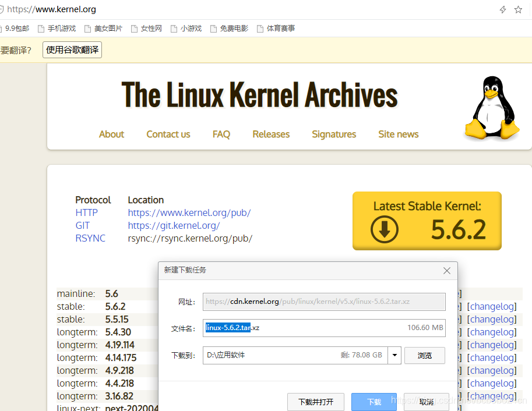The image size is (532, 411).
Task: Click the lightning bolt icon in address bar
Action: (503, 9)
